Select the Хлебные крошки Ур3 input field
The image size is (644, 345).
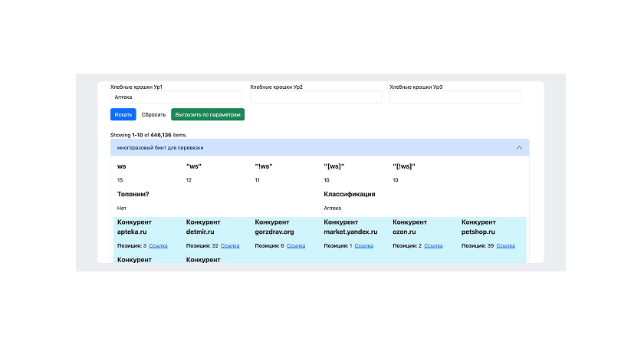455,97
